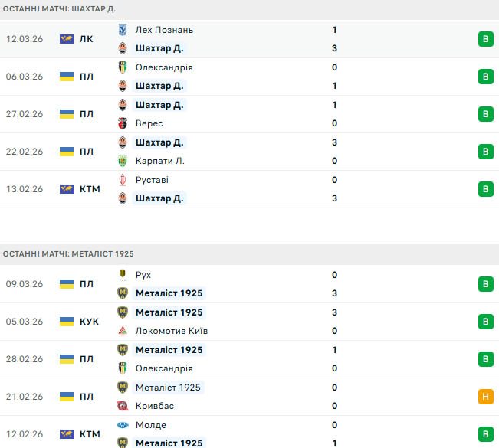Image resolution: width=499 pixels, height=448 pixels.
Task: Click the Karpaty L. club crest
Action: click(123, 161)
